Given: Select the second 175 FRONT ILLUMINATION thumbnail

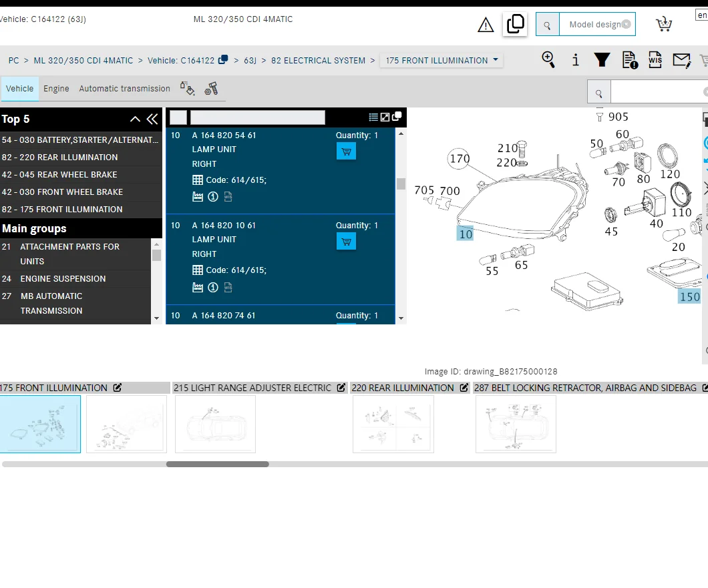Looking at the screenshot, I should tap(126, 424).
